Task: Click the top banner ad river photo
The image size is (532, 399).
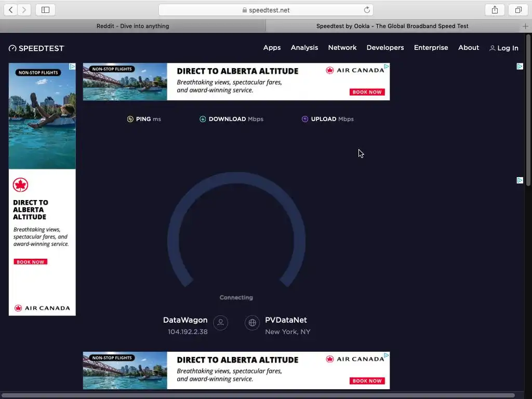Action: [x=125, y=82]
